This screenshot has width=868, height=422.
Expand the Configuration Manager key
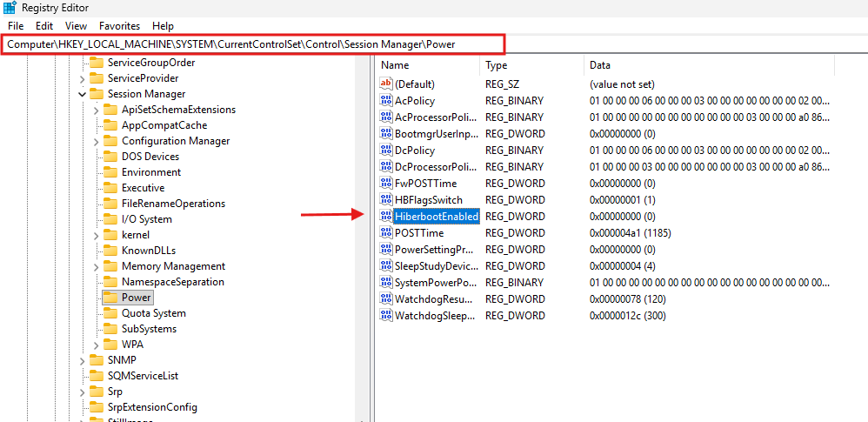tap(97, 141)
